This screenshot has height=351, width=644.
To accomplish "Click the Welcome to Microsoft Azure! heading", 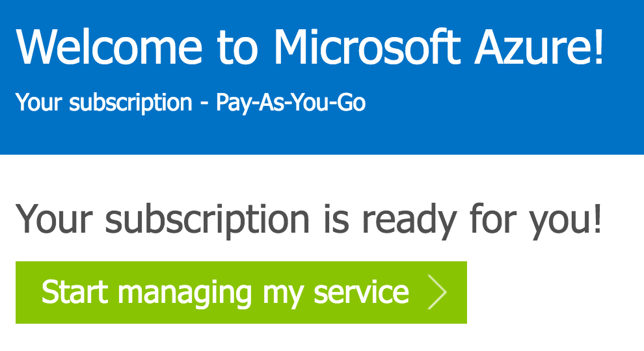I will point(310,46).
